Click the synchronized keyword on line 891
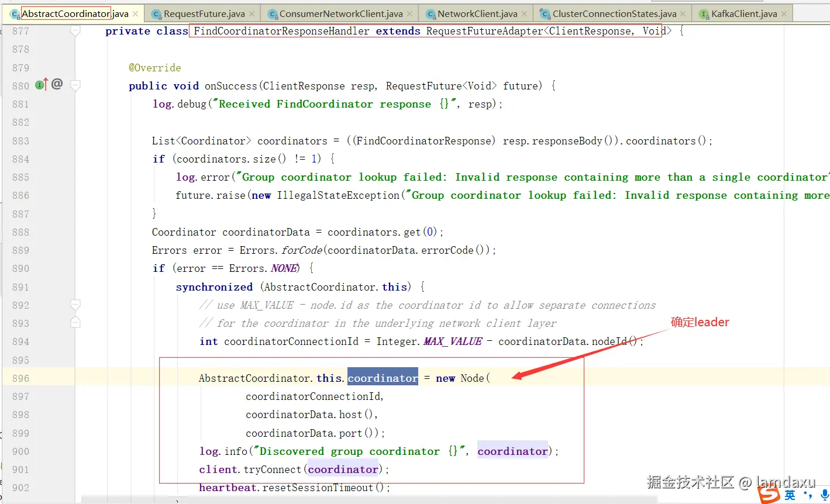The height and width of the screenshot is (504, 830). [214, 287]
